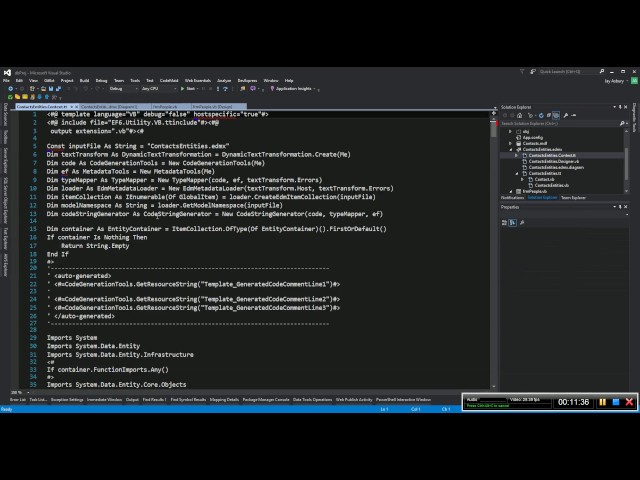The image size is (640, 480).
Task: Open the Error List bottom tab
Action: pos(18,400)
